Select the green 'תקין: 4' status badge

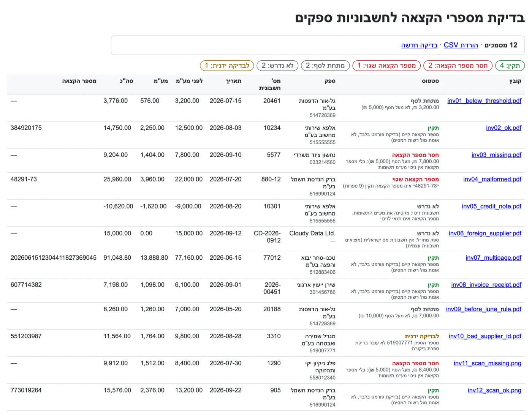pos(510,66)
